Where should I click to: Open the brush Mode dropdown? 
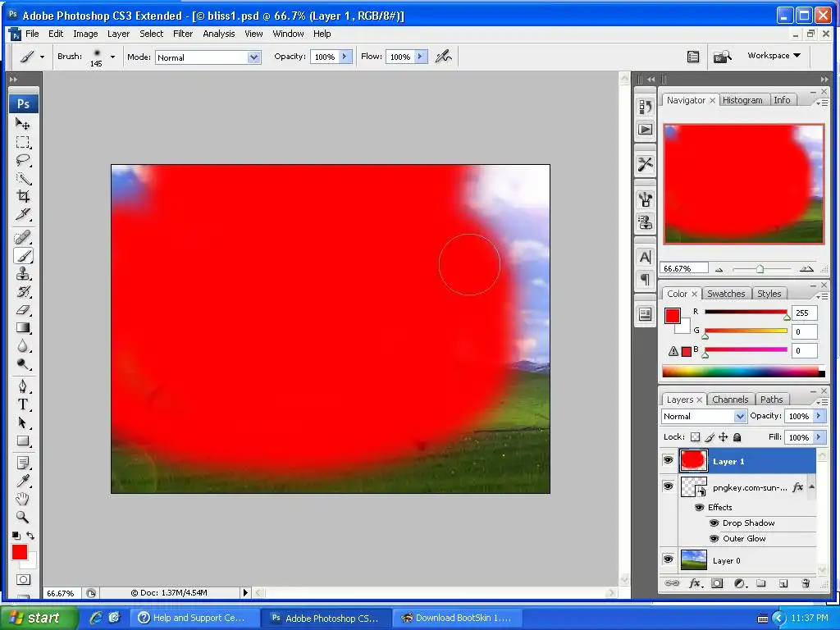(x=254, y=57)
